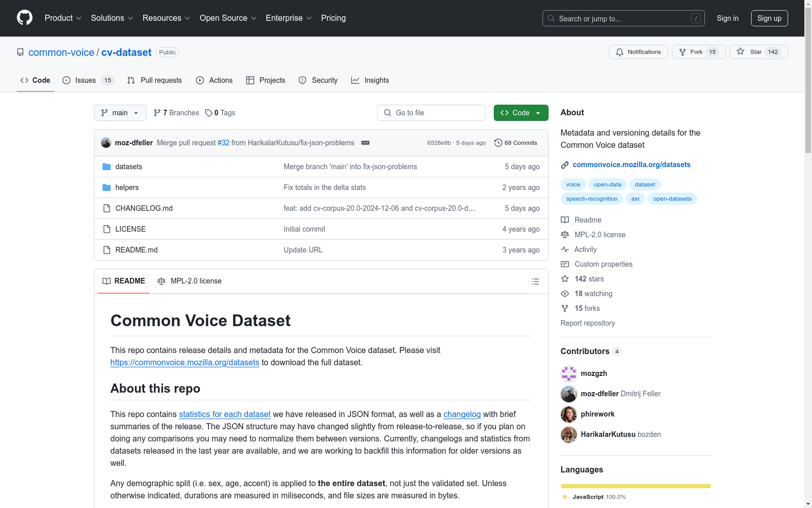Click the LICENSE file icon
This screenshot has width=812, height=508.
(107, 229)
